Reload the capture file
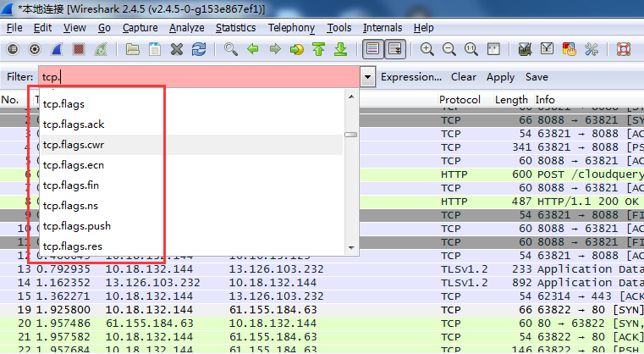This screenshot has height=354, width=644. (x=199, y=50)
